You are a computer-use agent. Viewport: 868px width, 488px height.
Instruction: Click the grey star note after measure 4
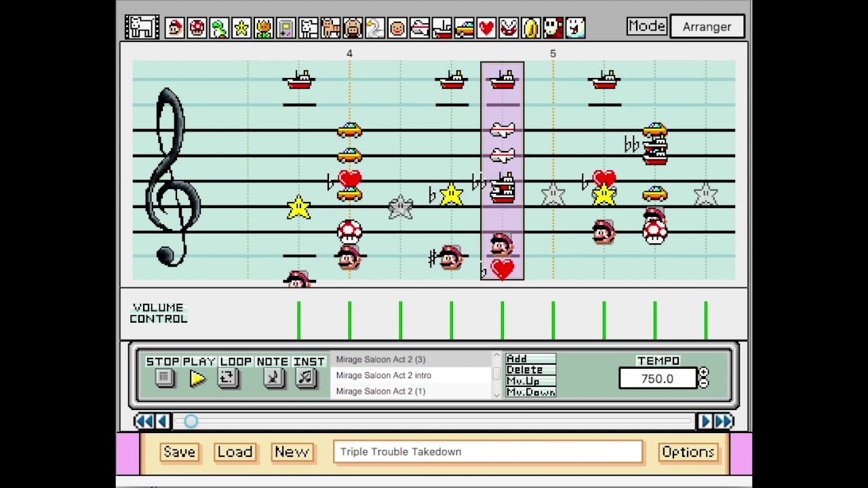pos(401,207)
